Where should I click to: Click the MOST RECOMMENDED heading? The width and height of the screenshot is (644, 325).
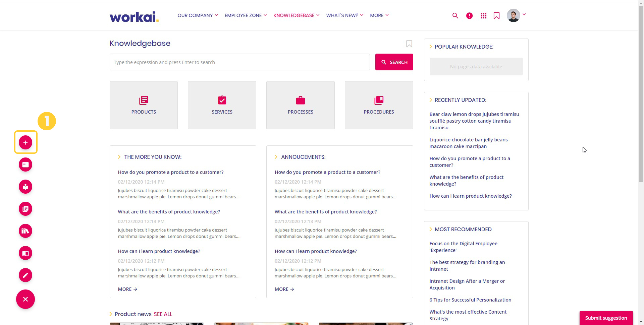pyautogui.click(x=463, y=230)
